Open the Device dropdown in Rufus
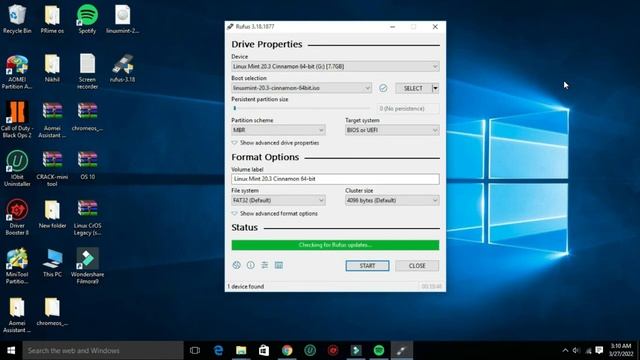Image resolution: width=640 pixels, height=360 pixels. point(335,67)
